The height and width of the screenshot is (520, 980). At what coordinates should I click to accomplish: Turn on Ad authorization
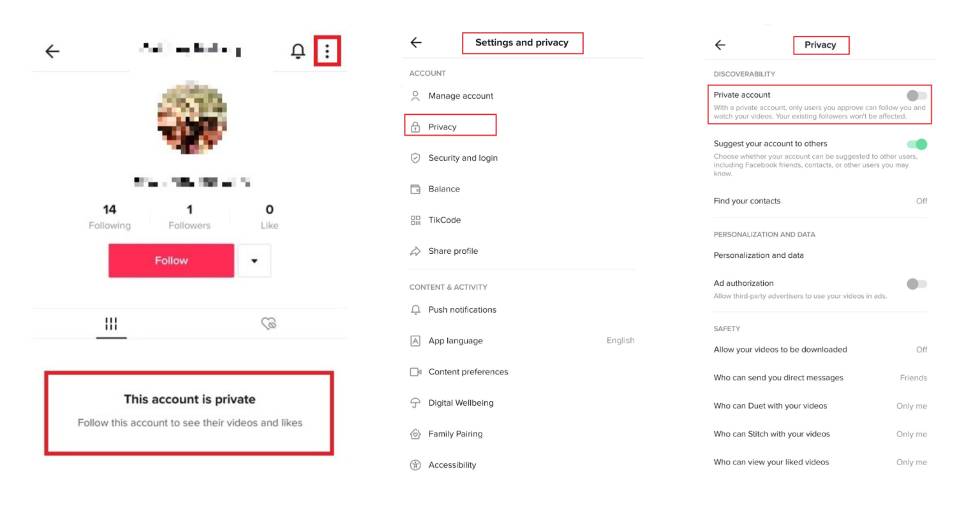click(916, 284)
